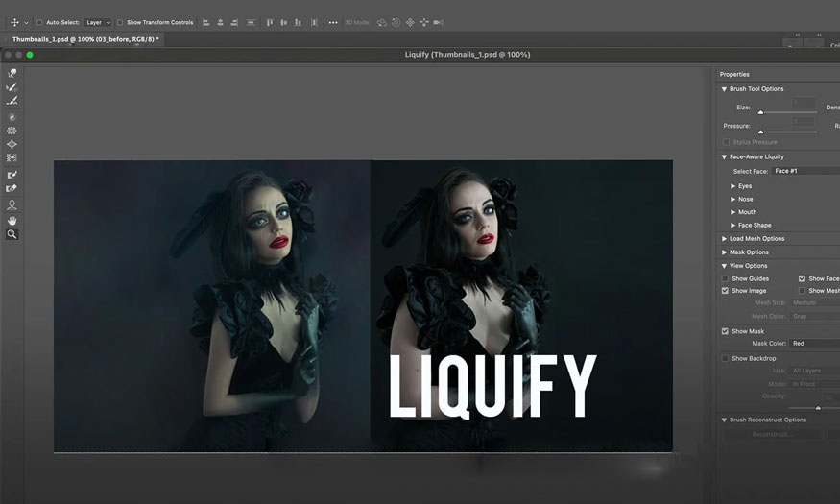
Task: Expand the Eyes settings group
Action: click(x=732, y=186)
